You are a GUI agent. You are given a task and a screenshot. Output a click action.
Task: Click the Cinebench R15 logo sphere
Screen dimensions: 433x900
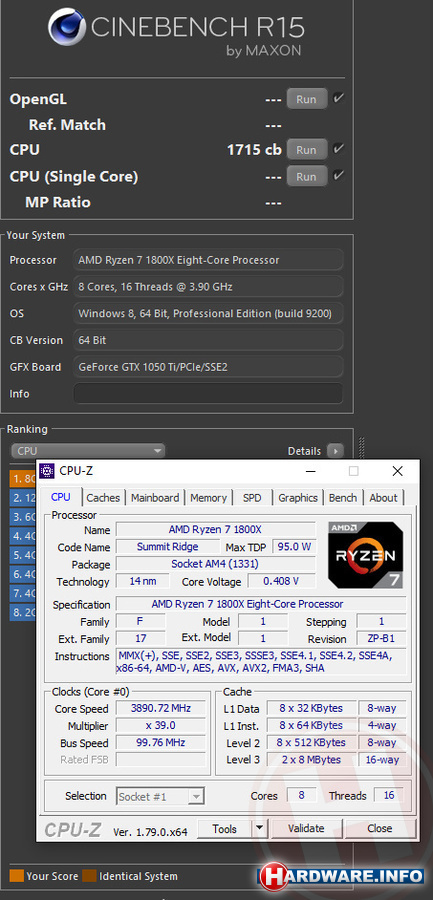pos(67,26)
